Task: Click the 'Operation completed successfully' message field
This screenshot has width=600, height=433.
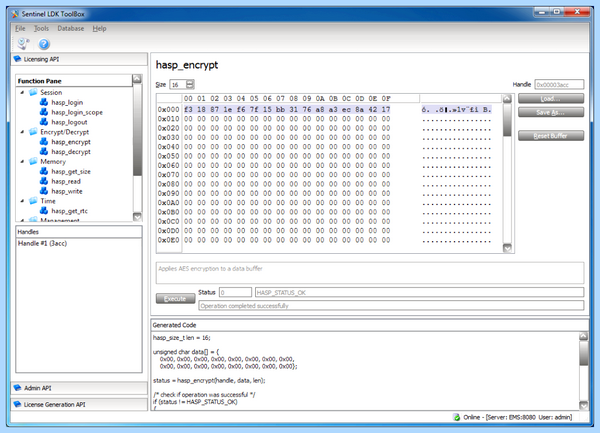Action: click(x=391, y=306)
